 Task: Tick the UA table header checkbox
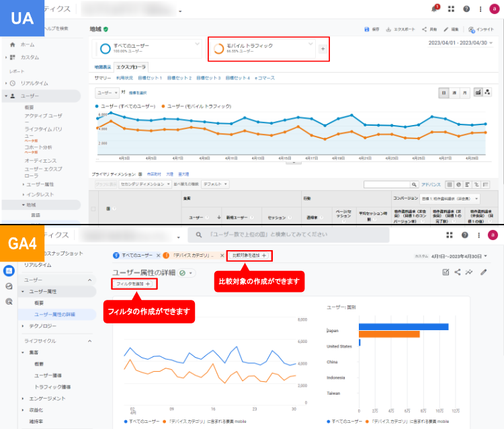[93, 209]
